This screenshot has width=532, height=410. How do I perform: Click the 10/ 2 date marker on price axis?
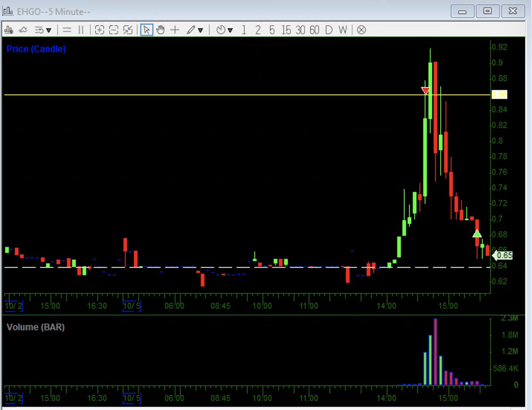click(x=13, y=306)
